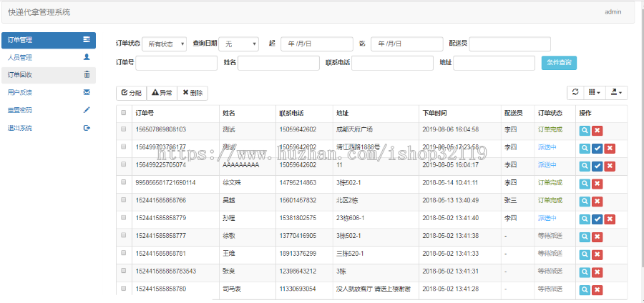View details of order 156499703786177
Viewport: 644px width, 303px height.
[585, 148]
